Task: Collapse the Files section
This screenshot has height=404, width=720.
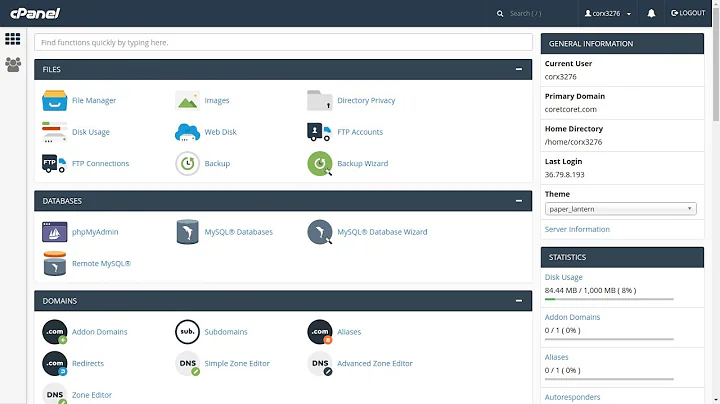Action: pyautogui.click(x=519, y=69)
